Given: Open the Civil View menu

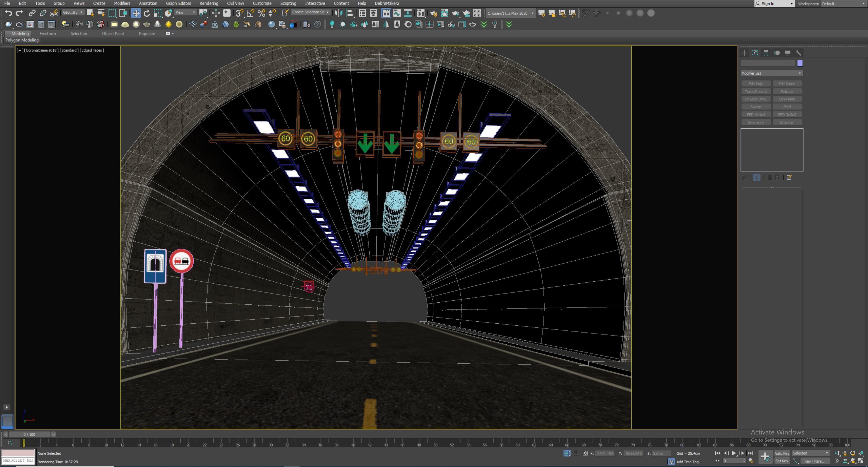Looking at the screenshot, I should [235, 3].
